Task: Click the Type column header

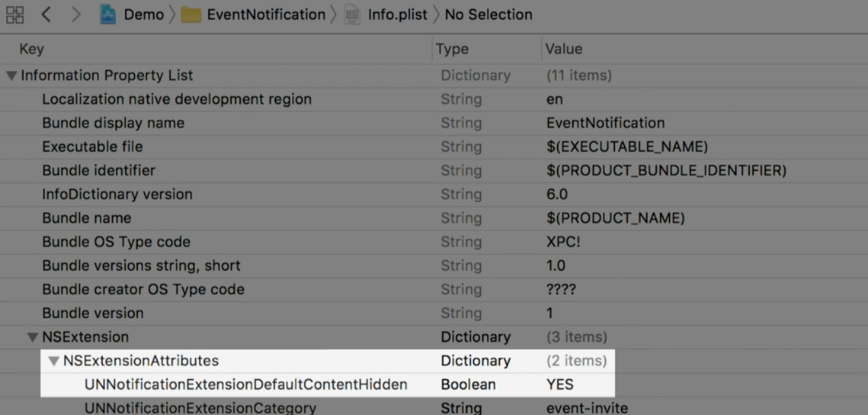Action: click(452, 49)
